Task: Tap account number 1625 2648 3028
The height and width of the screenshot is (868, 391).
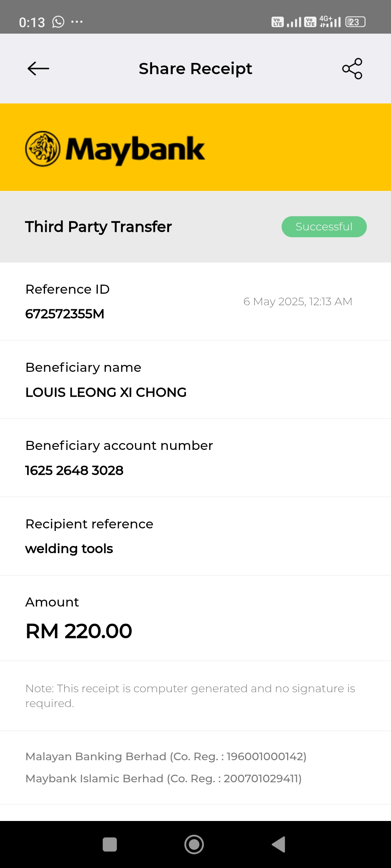Action: click(x=74, y=471)
